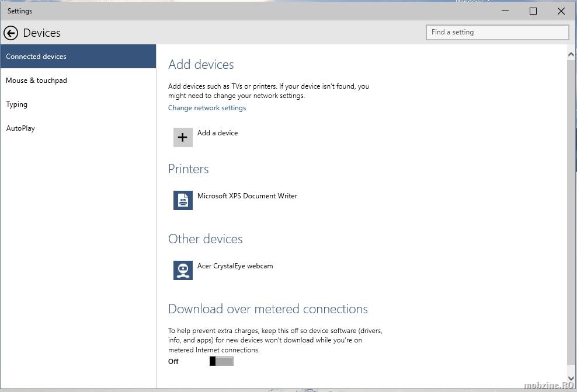Select the Microsoft XPS Document Writer printer icon
This screenshot has height=392, width=577.
click(183, 200)
